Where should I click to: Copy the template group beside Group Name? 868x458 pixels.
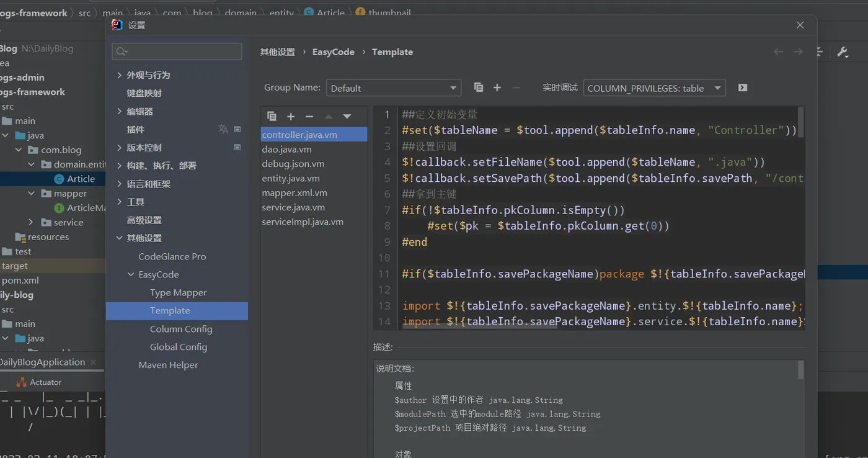click(478, 88)
